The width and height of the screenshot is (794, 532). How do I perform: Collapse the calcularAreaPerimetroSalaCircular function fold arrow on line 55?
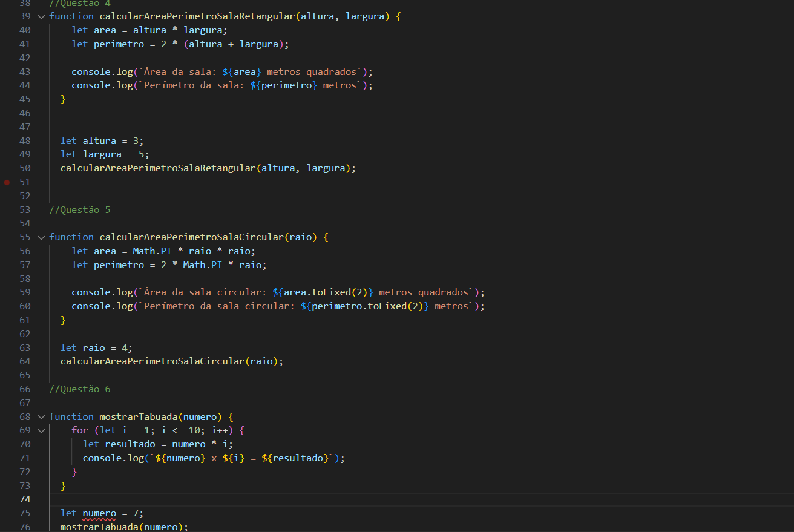pos(41,237)
